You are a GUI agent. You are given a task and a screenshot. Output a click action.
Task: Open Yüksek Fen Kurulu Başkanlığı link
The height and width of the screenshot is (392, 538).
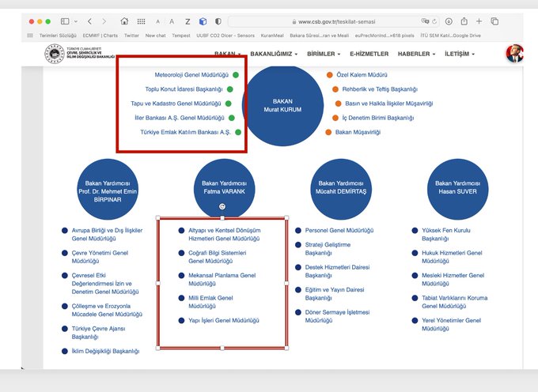(x=446, y=235)
